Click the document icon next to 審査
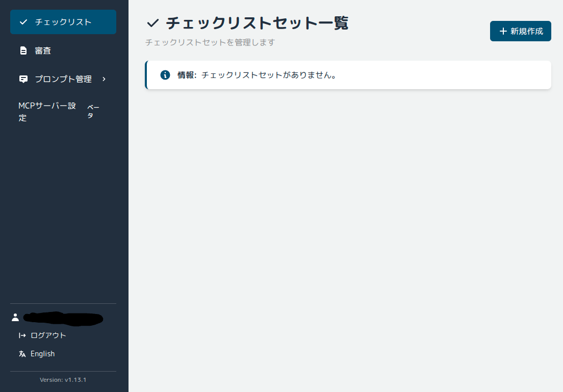The image size is (563, 392). 22,50
